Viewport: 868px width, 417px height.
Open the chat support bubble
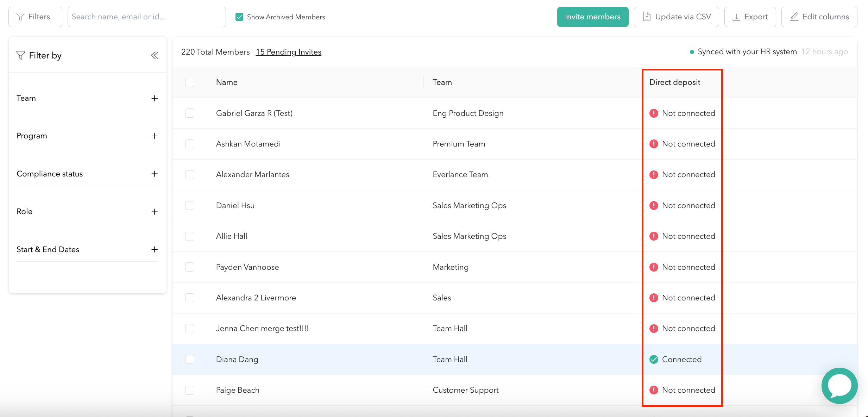(839, 386)
